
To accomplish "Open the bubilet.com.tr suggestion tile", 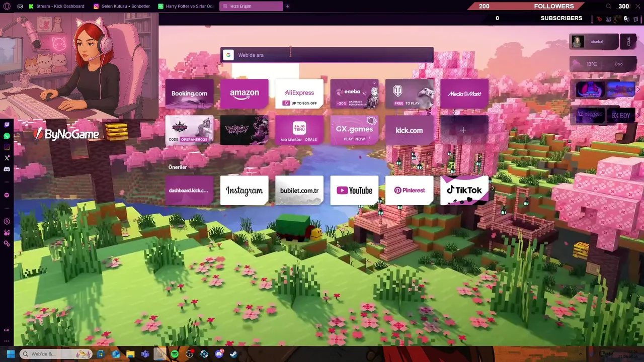I will point(299,191).
